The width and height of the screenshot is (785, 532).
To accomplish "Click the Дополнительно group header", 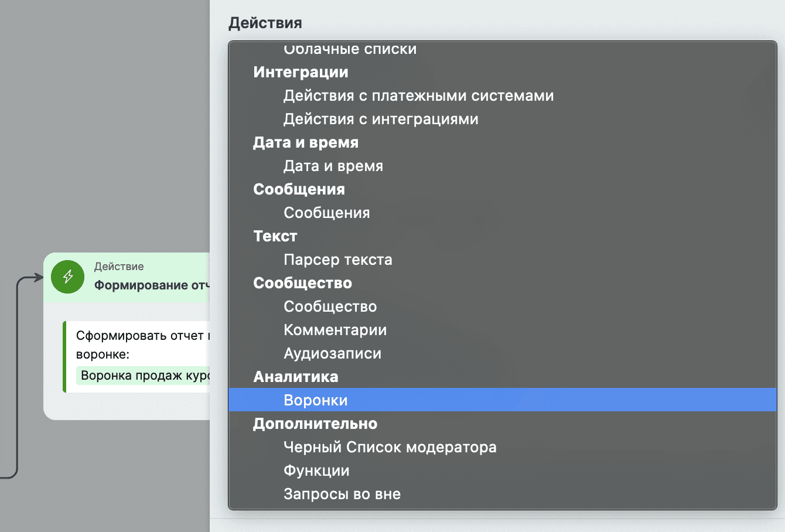I will (315, 424).
